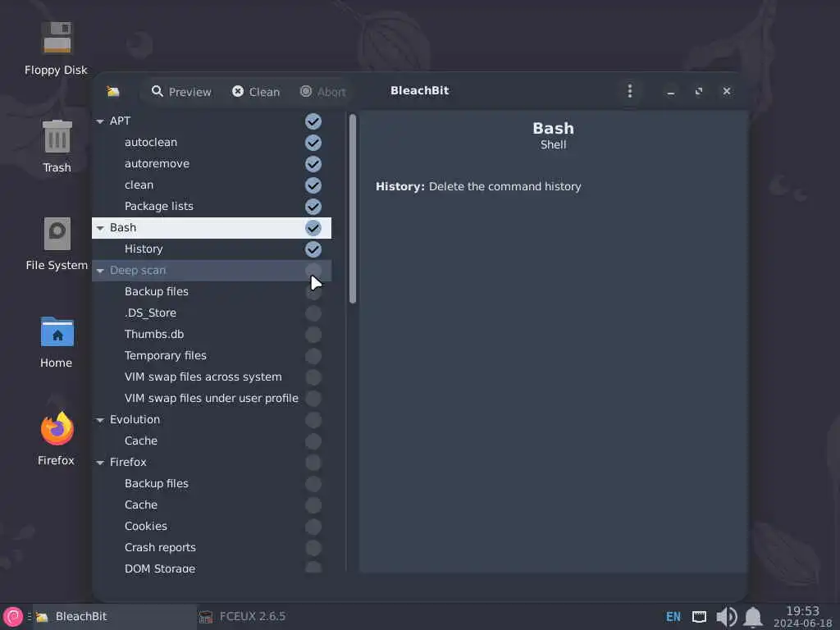Enable the Evolution category checkbox
Image resolution: width=840 pixels, height=630 pixels.
(313, 420)
